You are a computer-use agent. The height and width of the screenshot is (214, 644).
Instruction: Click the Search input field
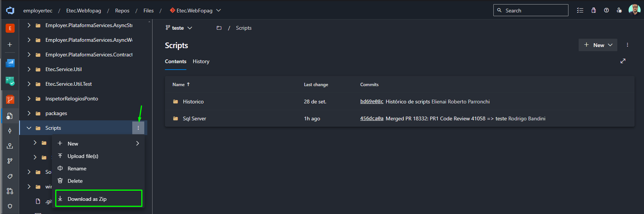531,10
